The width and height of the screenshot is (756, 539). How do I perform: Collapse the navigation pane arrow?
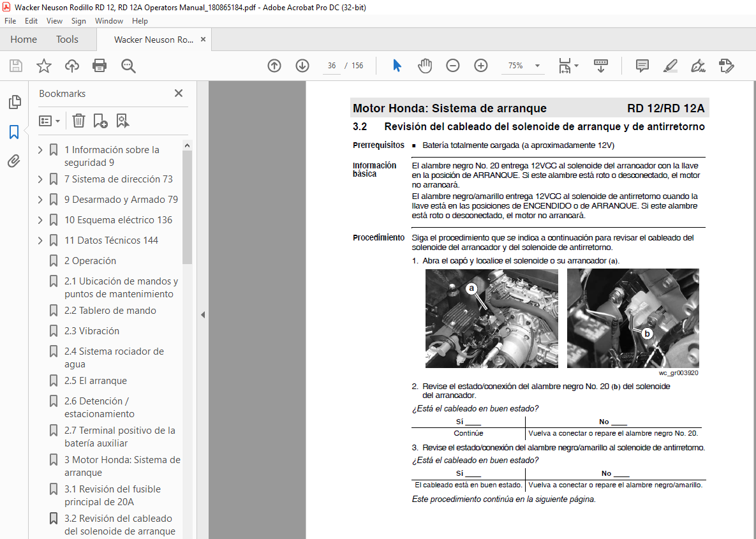(x=203, y=315)
